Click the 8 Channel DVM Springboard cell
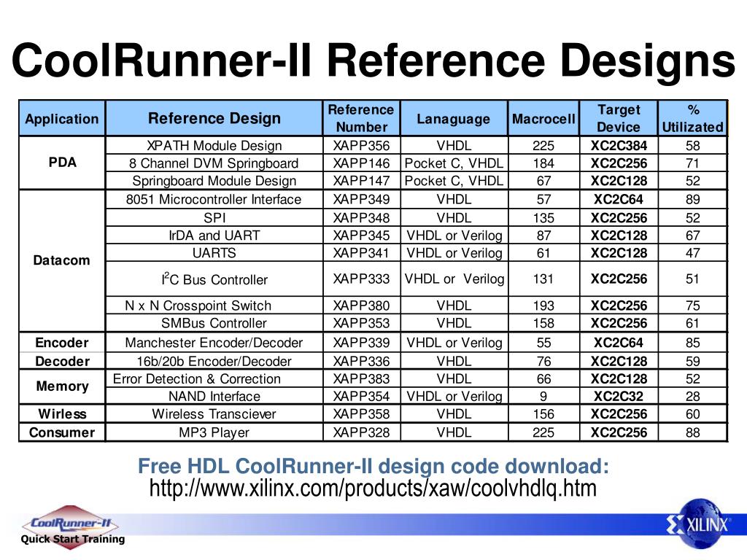The image size is (747, 560). tap(214, 163)
